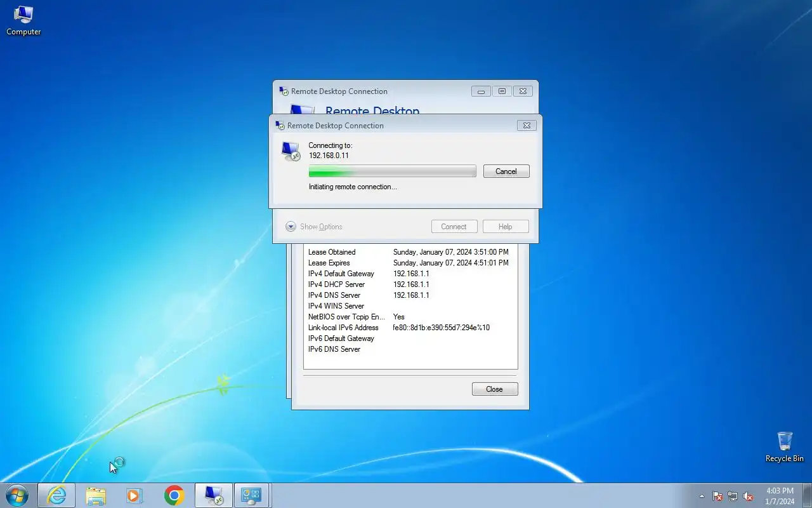
Task: Open Windows Explorer from taskbar
Action: point(96,495)
